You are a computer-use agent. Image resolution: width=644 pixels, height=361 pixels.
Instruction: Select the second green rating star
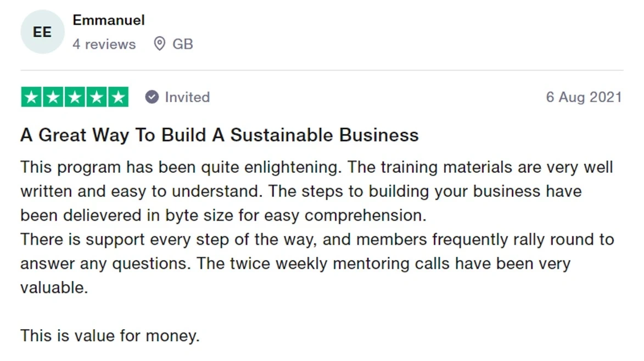click(53, 97)
